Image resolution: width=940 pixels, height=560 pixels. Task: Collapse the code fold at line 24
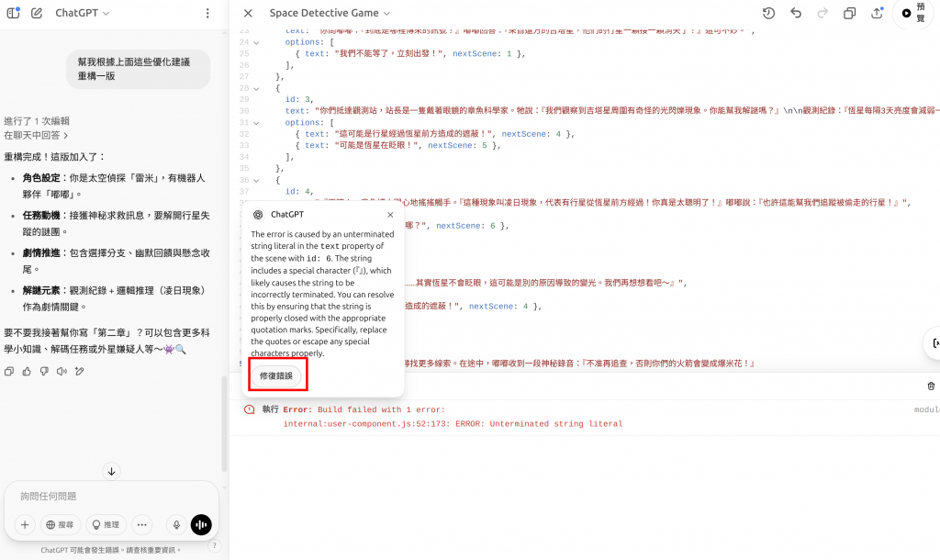(257, 42)
